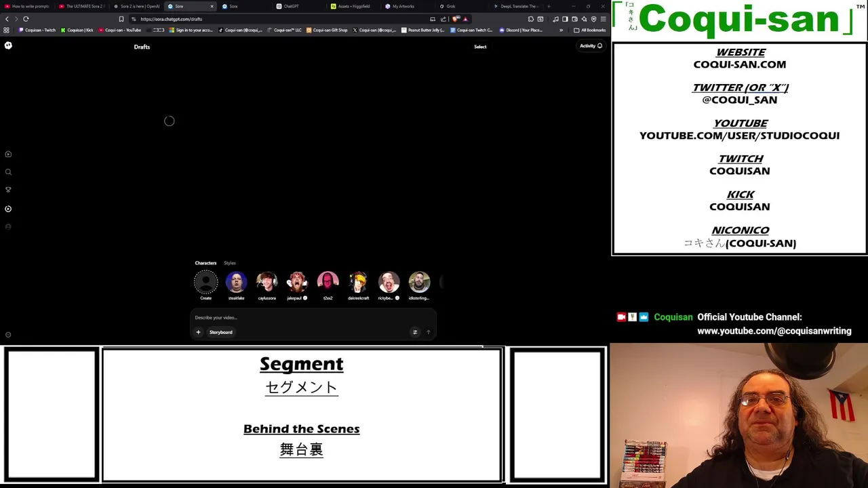Open Coqui-san Gift Shop bookmark

click(327, 30)
